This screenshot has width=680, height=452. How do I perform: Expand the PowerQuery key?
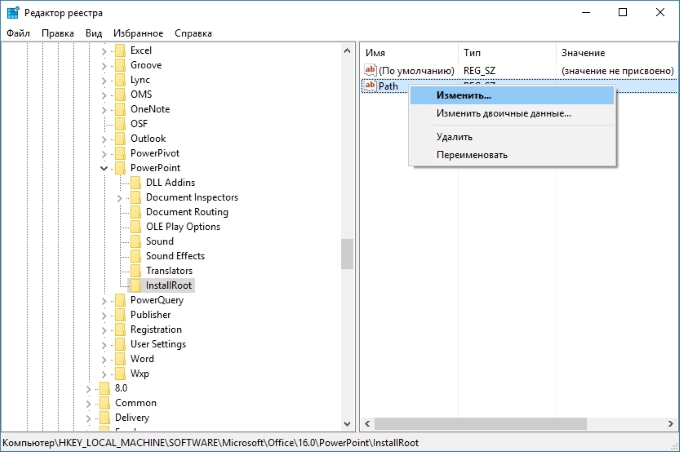point(104,301)
